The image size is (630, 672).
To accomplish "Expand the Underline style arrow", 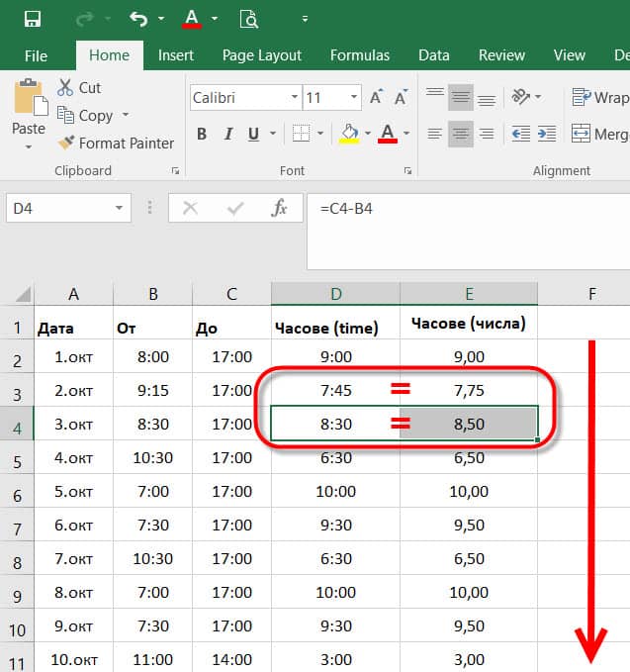I will pyautogui.click(x=272, y=134).
